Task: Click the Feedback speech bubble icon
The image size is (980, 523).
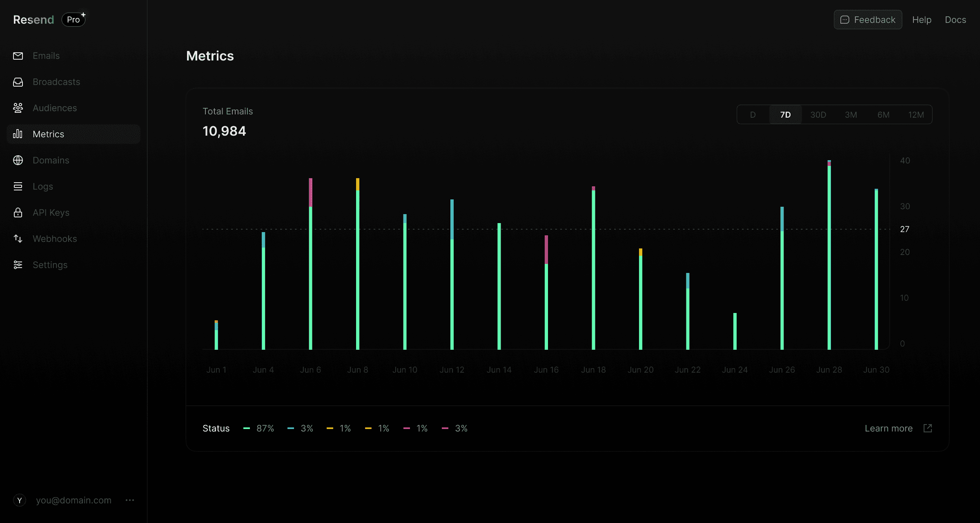Action: click(x=845, y=20)
